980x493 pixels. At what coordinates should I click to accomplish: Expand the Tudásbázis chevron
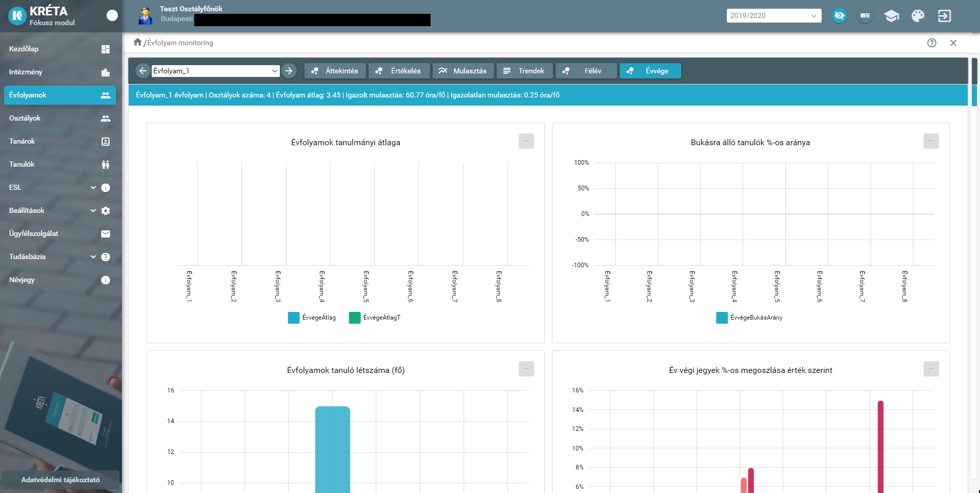(93, 257)
